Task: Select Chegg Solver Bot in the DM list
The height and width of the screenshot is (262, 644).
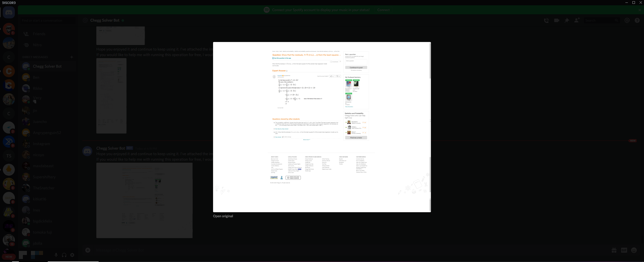Action: pos(48,66)
